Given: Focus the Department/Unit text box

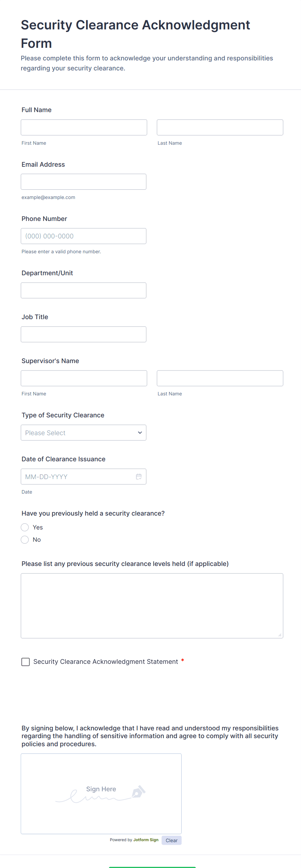Looking at the screenshot, I should (x=84, y=290).
